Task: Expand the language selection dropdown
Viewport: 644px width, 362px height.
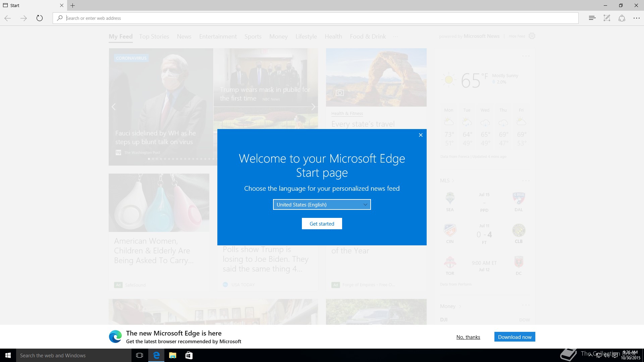Action: pyautogui.click(x=322, y=204)
